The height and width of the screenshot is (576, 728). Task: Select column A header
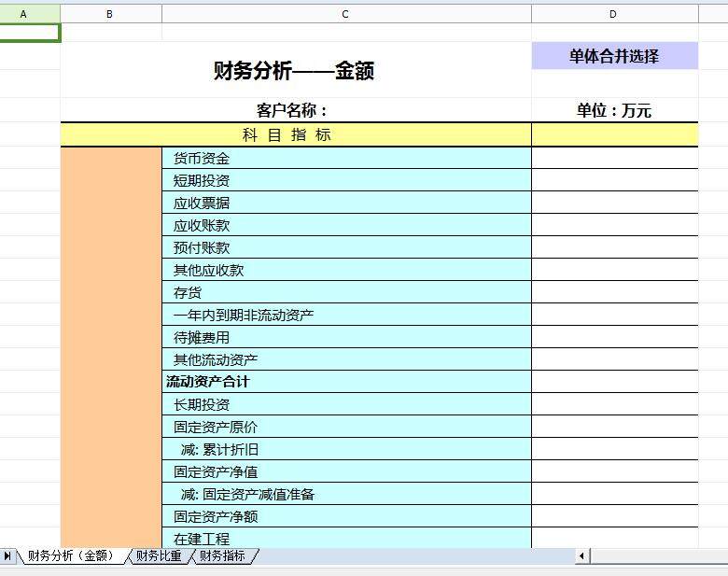coord(23,14)
